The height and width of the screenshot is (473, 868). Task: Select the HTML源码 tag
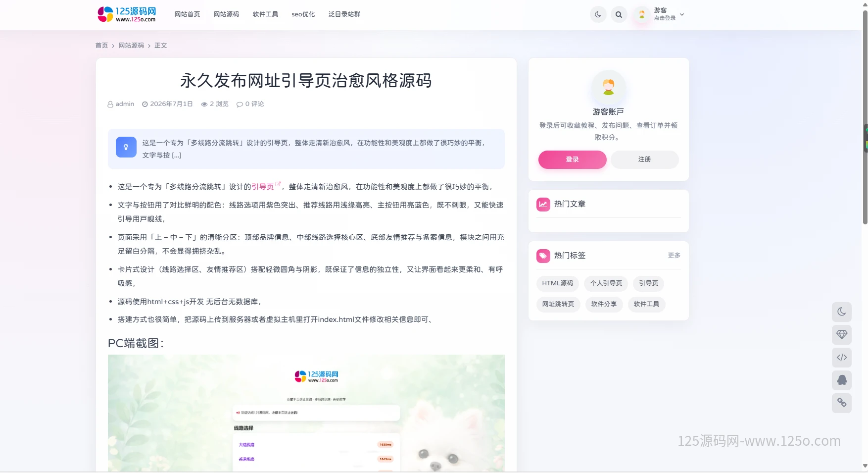557,283
